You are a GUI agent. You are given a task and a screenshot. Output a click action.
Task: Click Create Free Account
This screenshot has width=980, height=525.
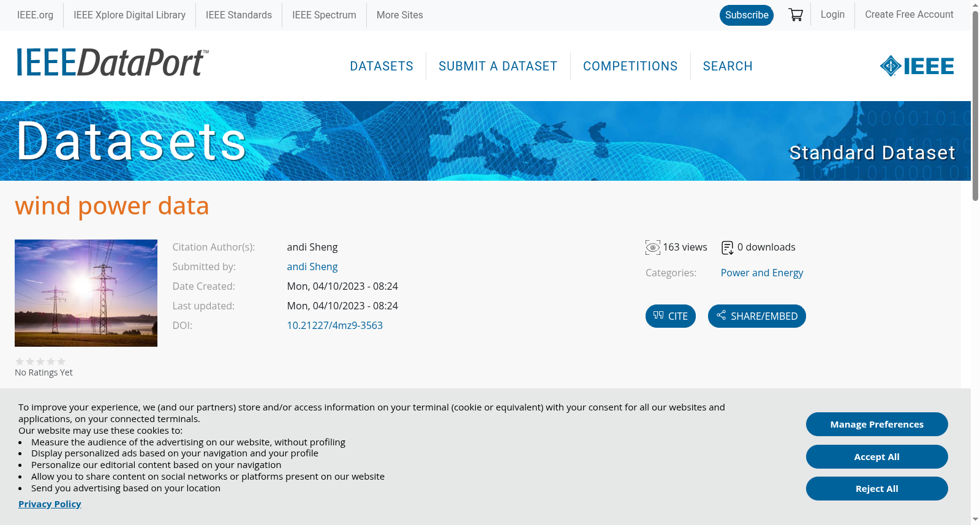click(909, 14)
